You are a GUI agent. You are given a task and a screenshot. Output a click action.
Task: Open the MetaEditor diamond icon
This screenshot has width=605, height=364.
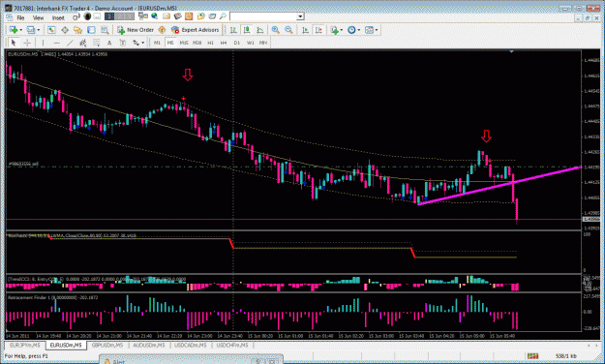(162, 30)
